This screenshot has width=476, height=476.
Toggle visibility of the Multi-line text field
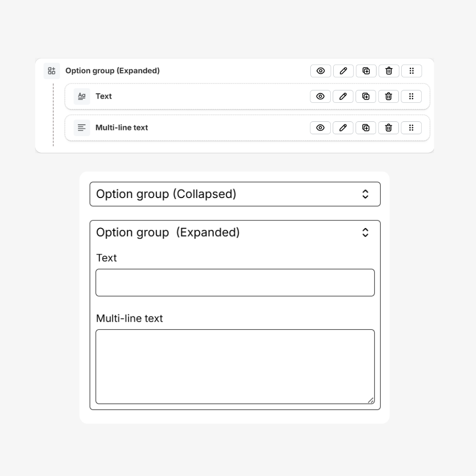click(320, 128)
